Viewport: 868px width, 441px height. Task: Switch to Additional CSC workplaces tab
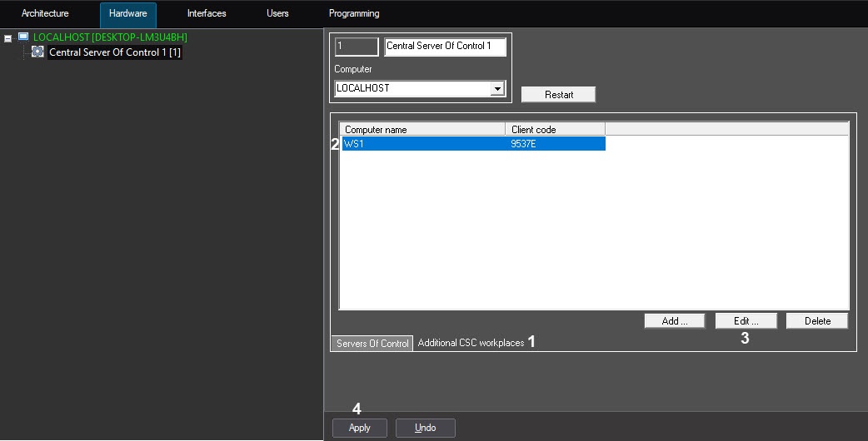[x=471, y=343]
